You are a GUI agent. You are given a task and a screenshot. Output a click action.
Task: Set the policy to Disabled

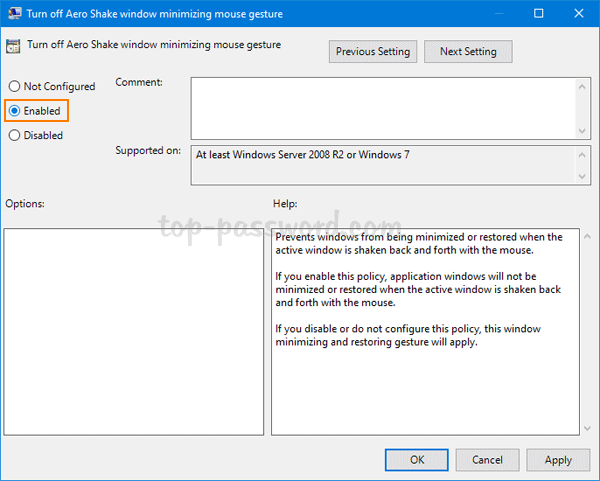point(14,135)
